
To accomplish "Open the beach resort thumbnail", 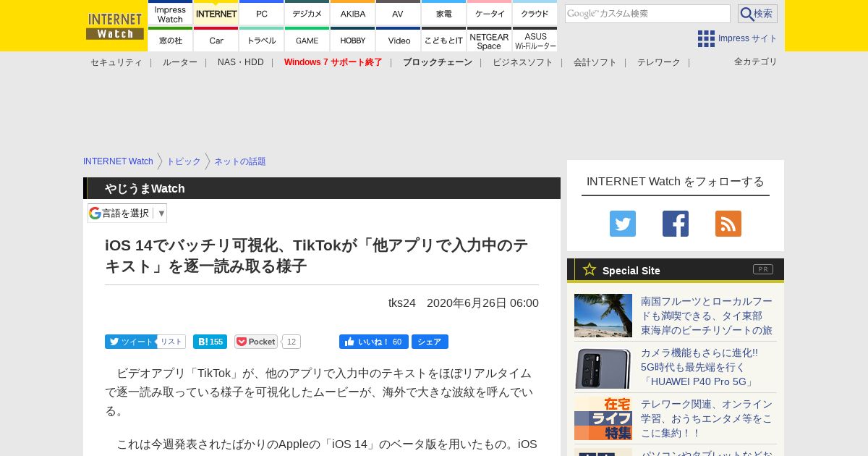I will (603, 316).
